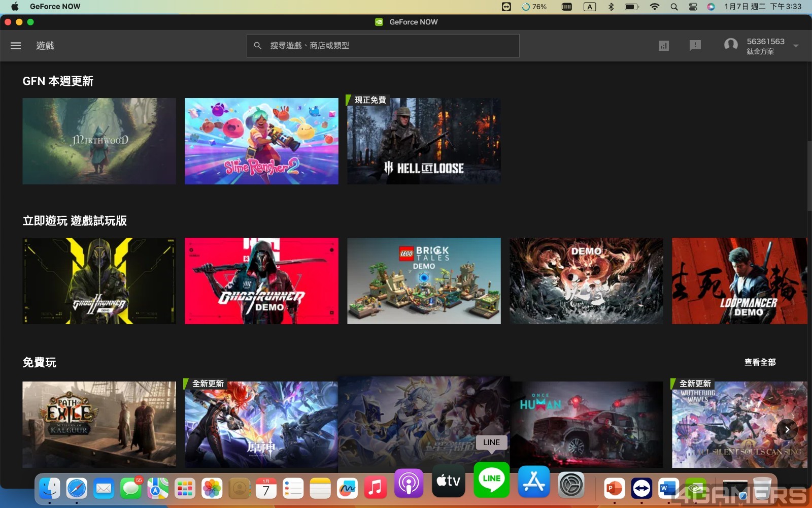Open the Path of Exile tile

point(99,425)
